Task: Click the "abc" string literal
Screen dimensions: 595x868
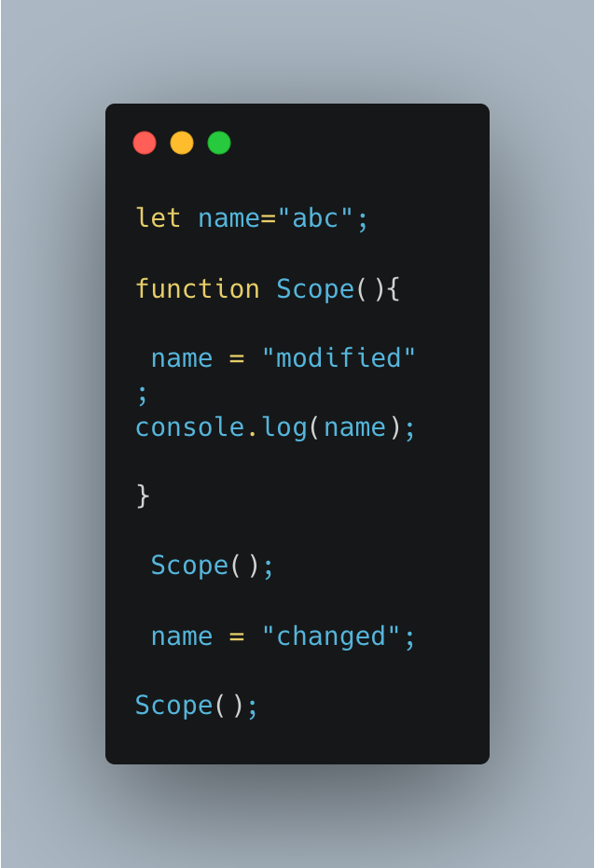Action: 315,218
